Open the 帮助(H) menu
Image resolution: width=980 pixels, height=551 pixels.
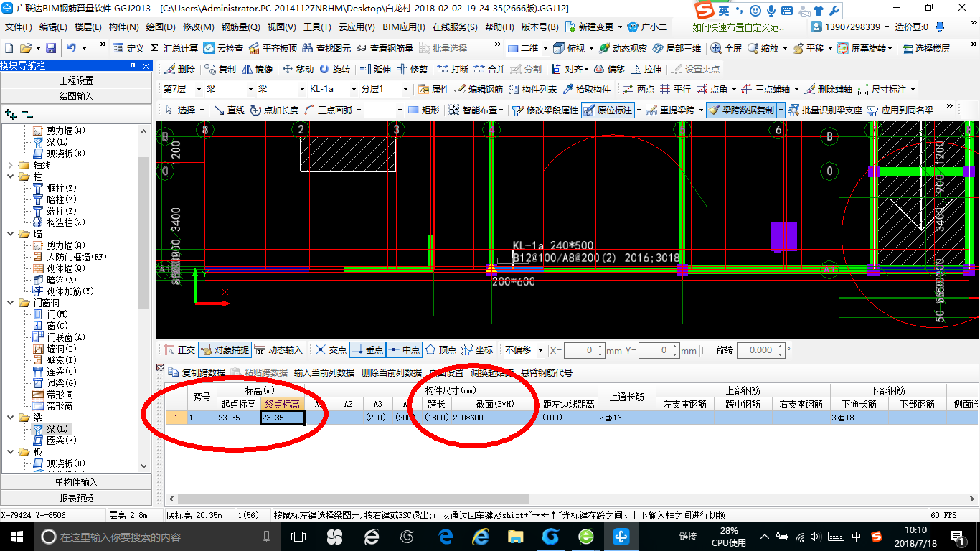coord(499,27)
